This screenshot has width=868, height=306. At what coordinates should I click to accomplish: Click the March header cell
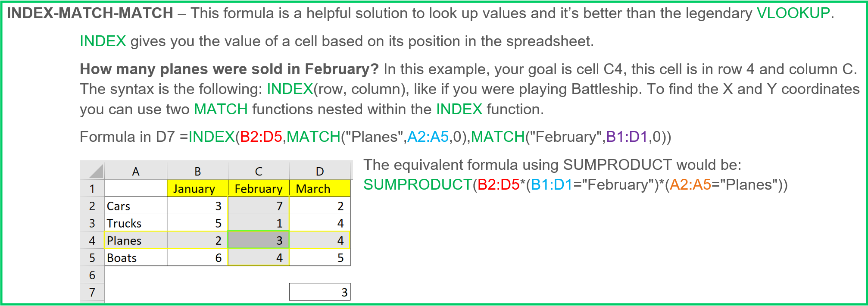(x=320, y=188)
